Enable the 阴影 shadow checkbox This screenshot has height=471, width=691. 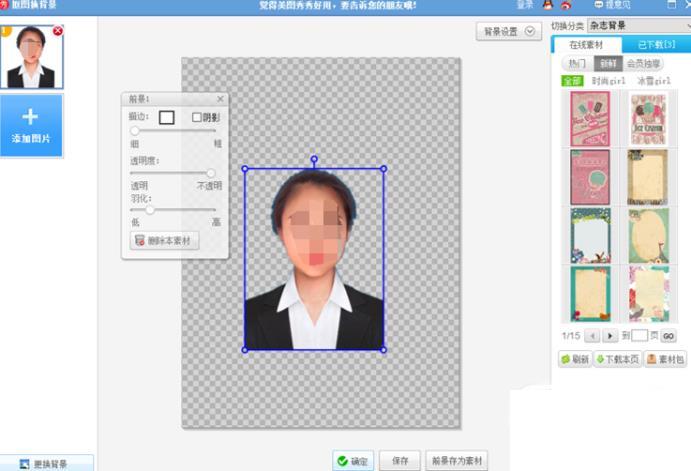tap(197, 117)
